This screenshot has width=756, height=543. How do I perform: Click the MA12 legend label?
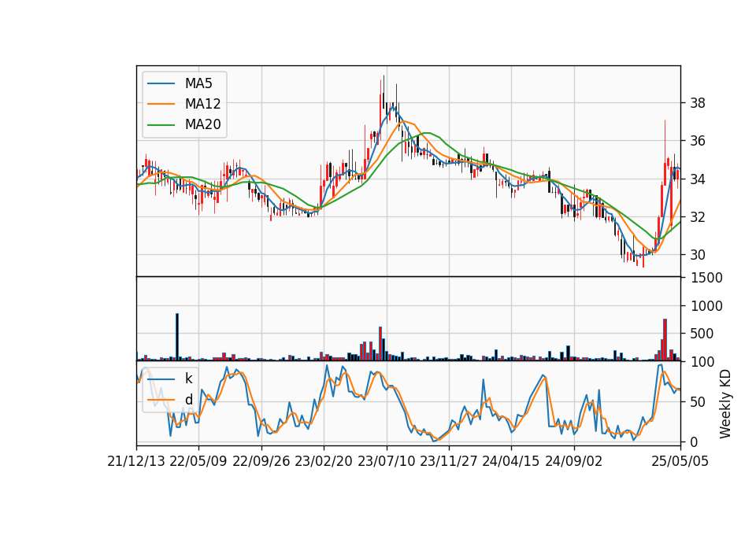click(202, 104)
